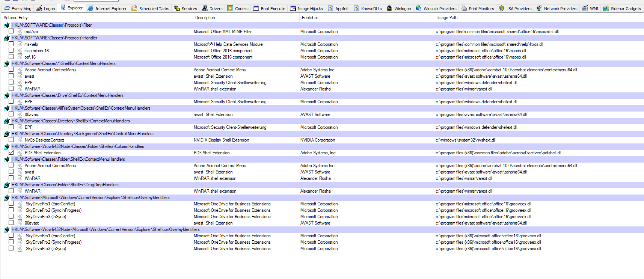Open the Everything tab

point(18,9)
